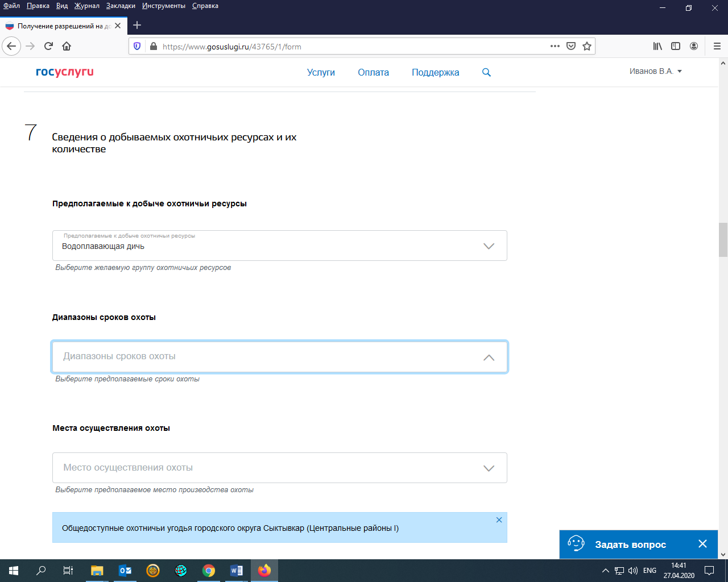Screen dimensions: 728x582
Task: Go to the Firefox home page icon
Action: point(67,47)
